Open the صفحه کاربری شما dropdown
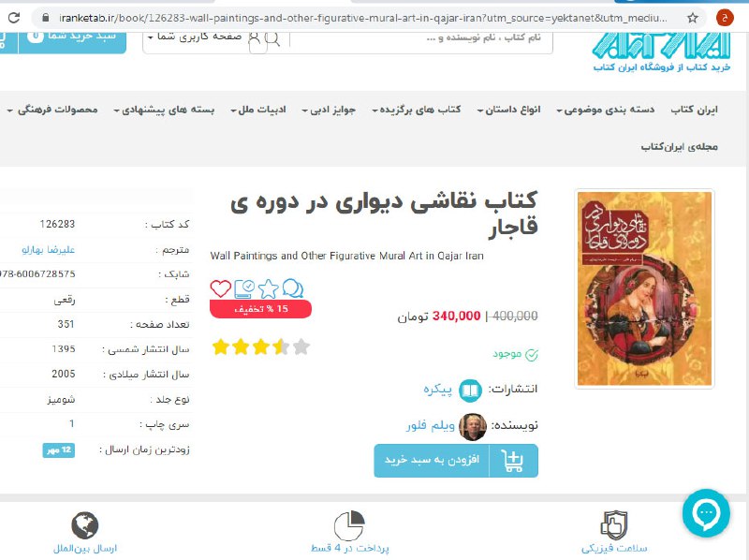The height and width of the screenshot is (560, 749). [195, 37]
